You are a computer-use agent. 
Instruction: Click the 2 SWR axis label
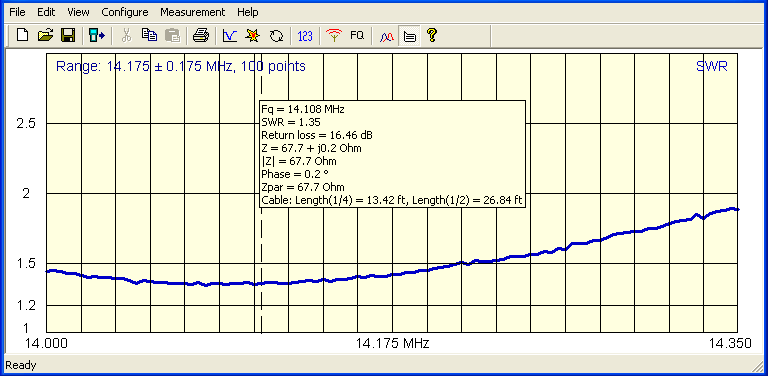(x=26, y=193)
